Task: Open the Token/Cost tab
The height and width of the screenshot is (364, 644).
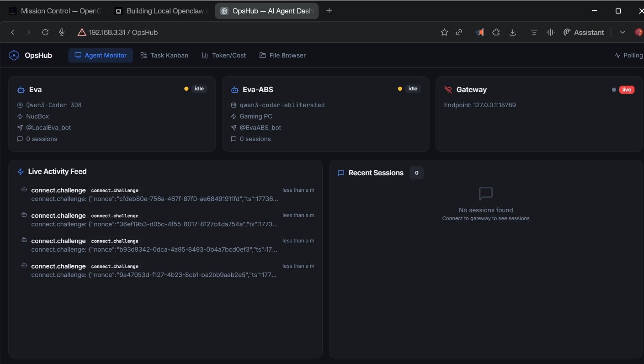Action: click(224, 55)
